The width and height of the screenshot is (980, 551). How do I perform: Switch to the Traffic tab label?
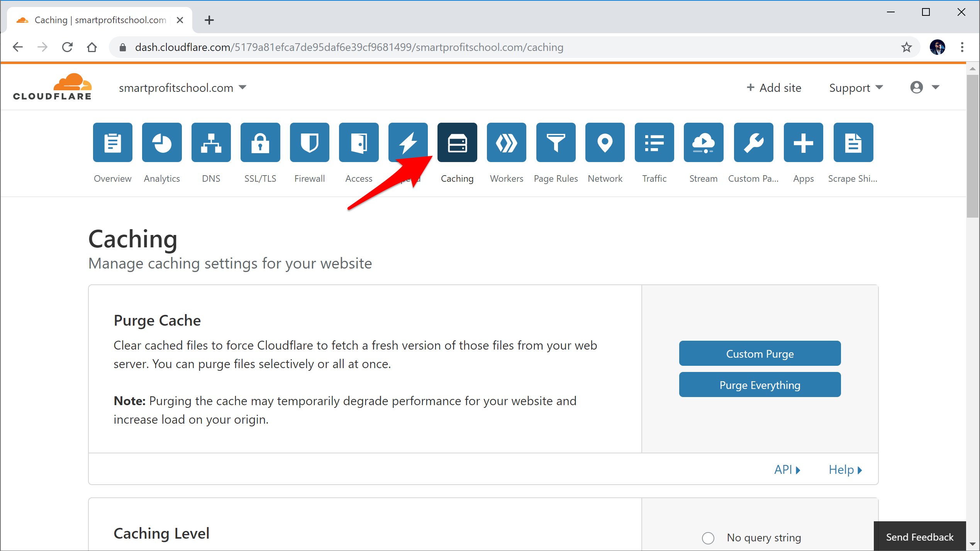[x=654, y=179]
